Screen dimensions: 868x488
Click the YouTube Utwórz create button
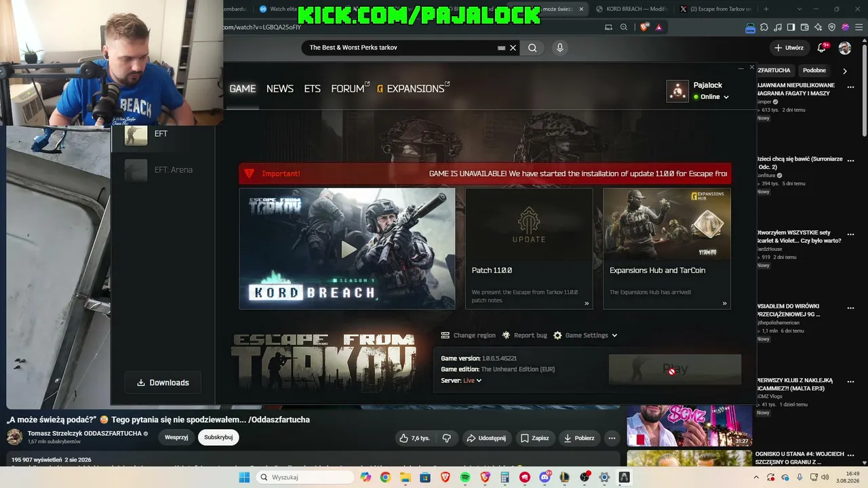789,48
